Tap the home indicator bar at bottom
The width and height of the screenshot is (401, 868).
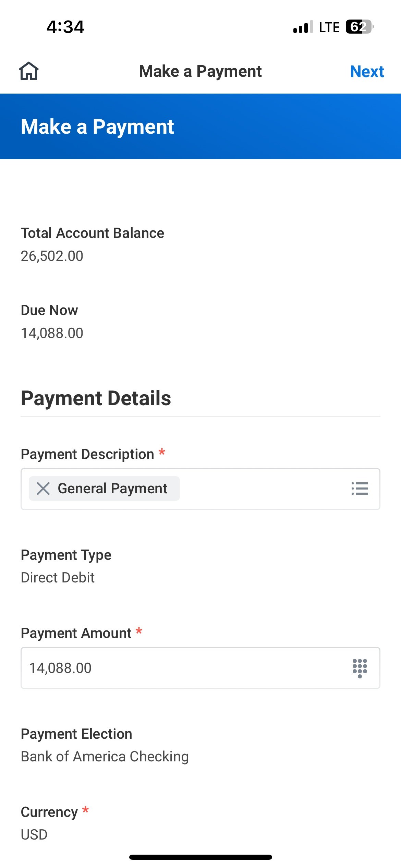[x=200, y=857]
